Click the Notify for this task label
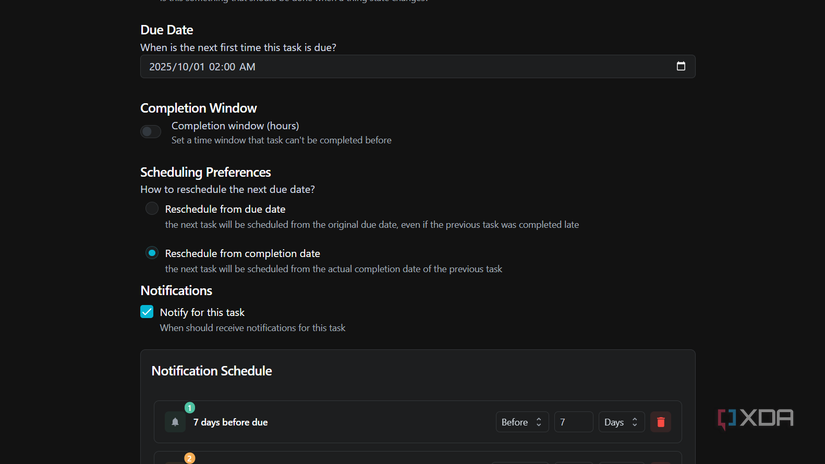825x464 pixels. point(202,312)
